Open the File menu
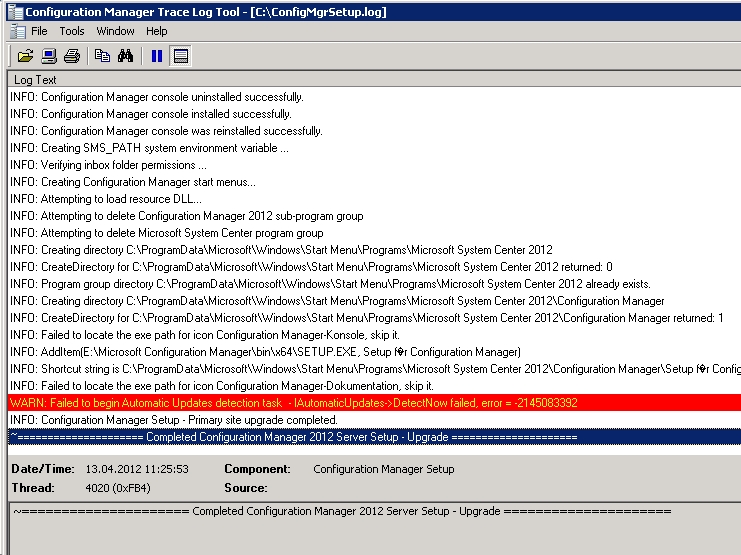Screen dimensions: 741x555 tap(39, 31)
